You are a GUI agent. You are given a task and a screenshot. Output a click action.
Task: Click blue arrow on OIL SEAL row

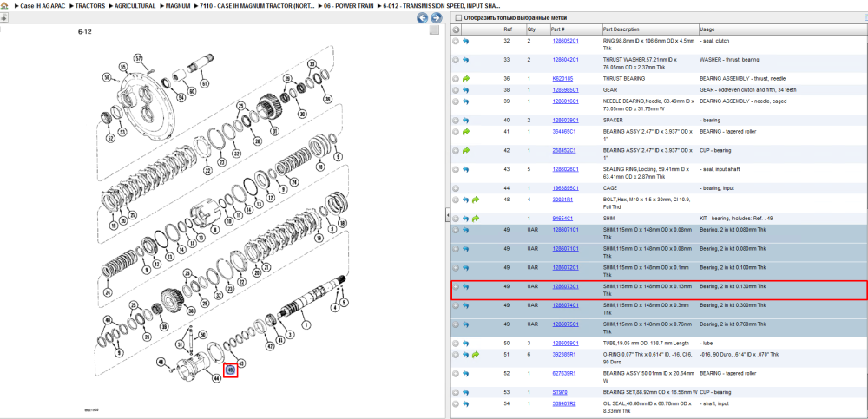465,403
